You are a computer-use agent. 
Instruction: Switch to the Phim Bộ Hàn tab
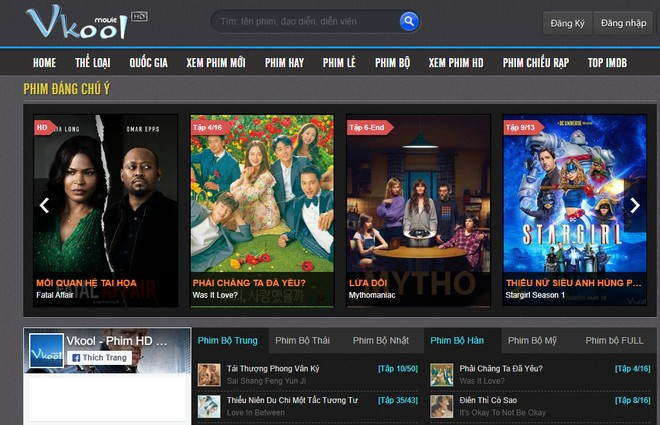pyautogui.click(x=457, y=340)
